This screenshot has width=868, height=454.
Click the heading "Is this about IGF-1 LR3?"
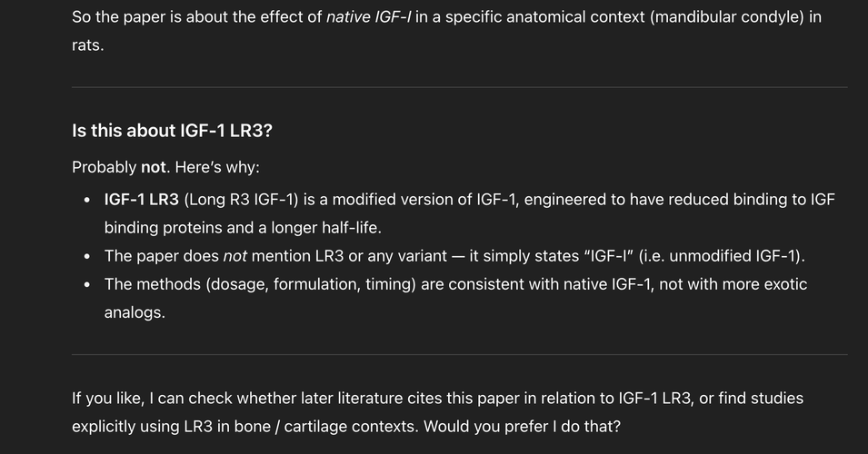point(172,131)
